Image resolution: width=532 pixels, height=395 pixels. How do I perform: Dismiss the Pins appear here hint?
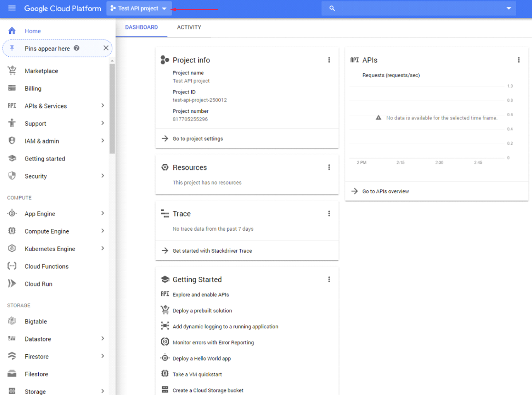click(x=106, y=48)
